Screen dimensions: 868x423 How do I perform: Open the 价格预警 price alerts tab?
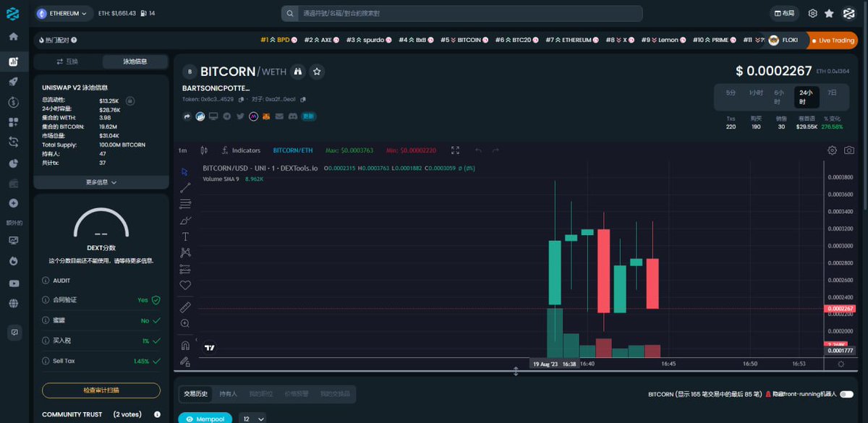(296, 394)
